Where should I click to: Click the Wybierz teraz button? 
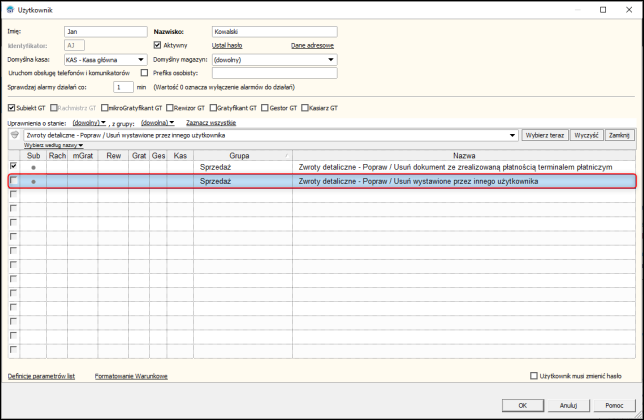coord(545,135)
